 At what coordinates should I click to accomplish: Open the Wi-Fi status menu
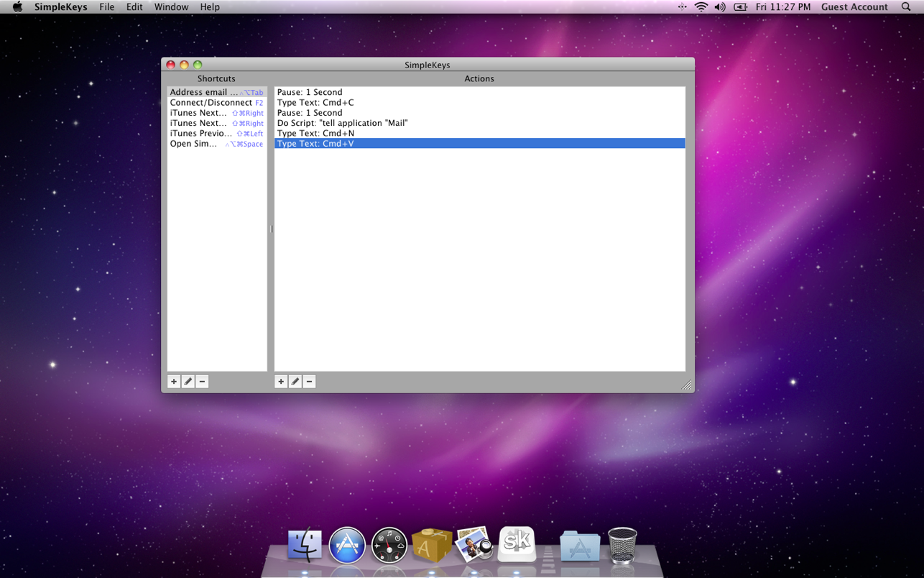pos(701,7)
